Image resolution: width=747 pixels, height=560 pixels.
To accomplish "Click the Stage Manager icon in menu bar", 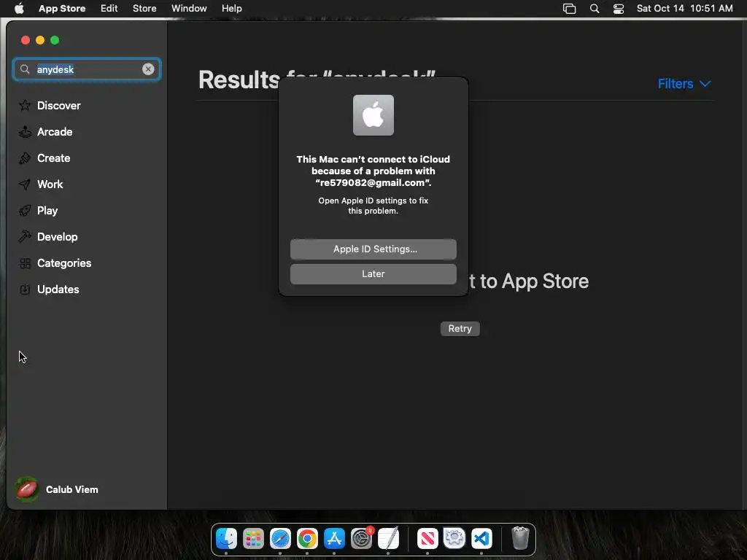I will point(569,9).
